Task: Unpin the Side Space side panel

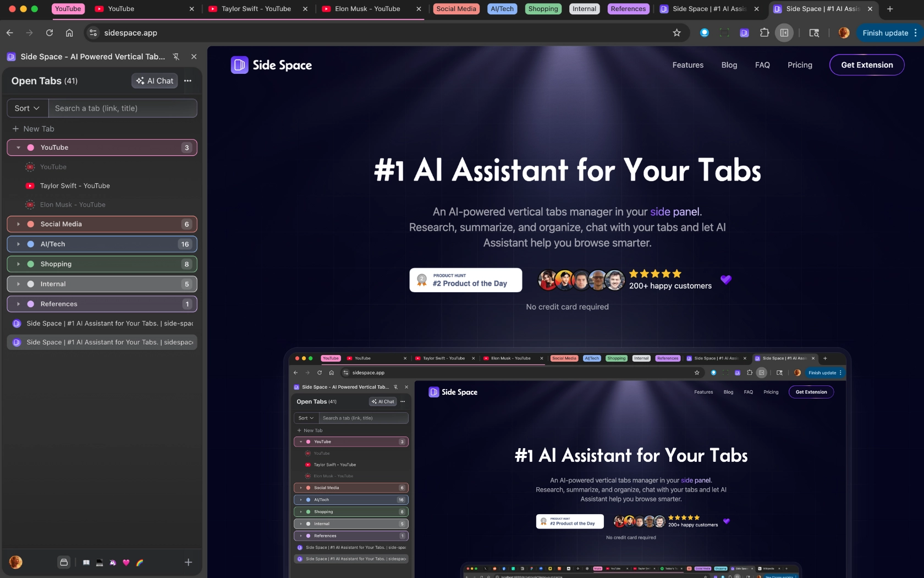Action: [x=175, y=56]
